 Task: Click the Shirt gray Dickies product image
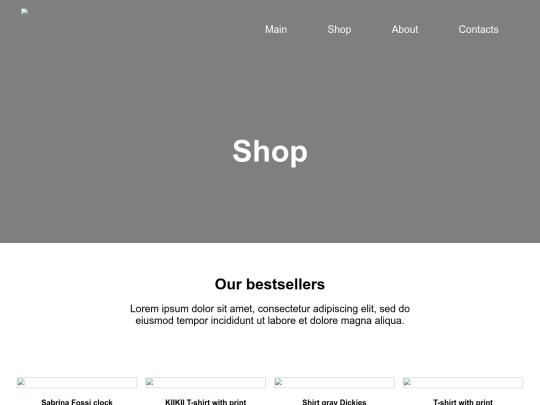(x=334, y=383)
